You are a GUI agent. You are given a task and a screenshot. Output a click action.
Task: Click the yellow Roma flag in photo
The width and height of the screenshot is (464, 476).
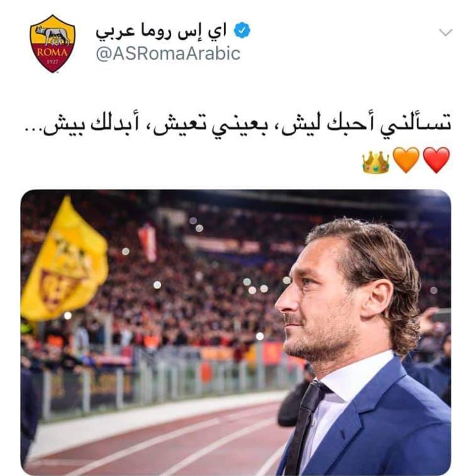click(65, 260)
